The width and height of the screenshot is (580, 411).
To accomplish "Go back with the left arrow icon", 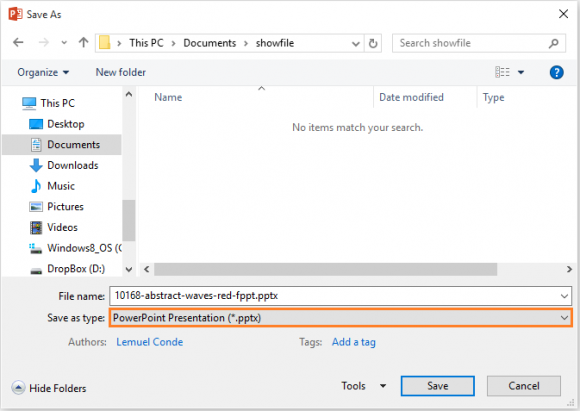I will coord(18,43).
